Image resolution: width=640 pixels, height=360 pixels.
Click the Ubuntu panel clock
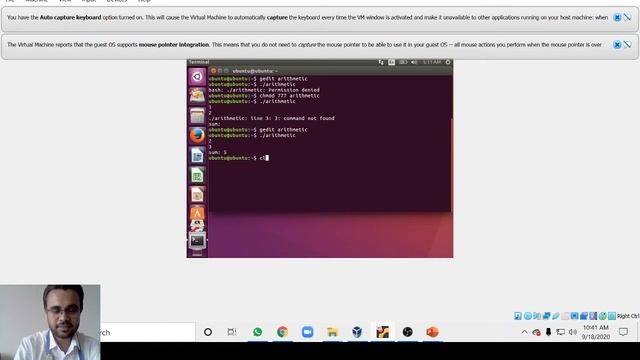[432, 62]
